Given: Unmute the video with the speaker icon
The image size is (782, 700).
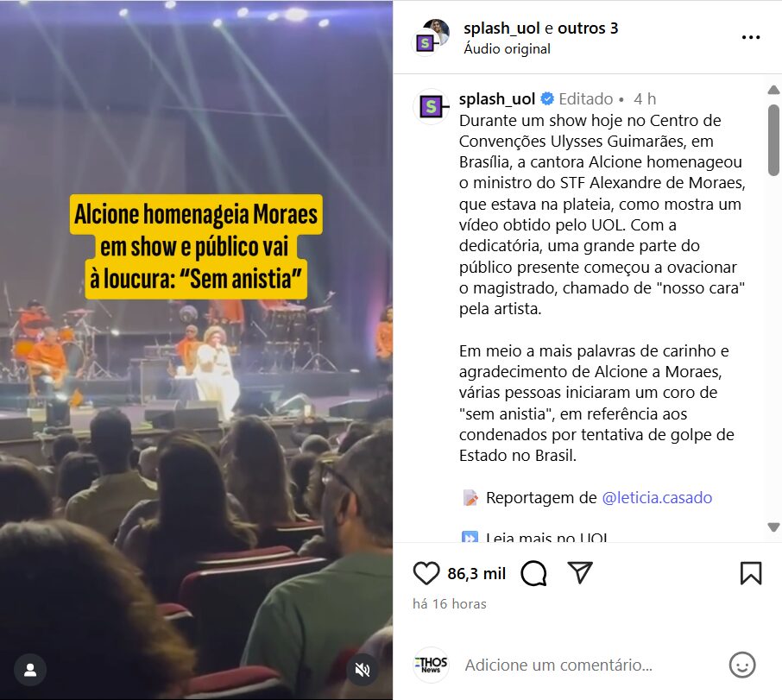Looking at the screenshot, I should pyautogui.click(x=363, y=670).
